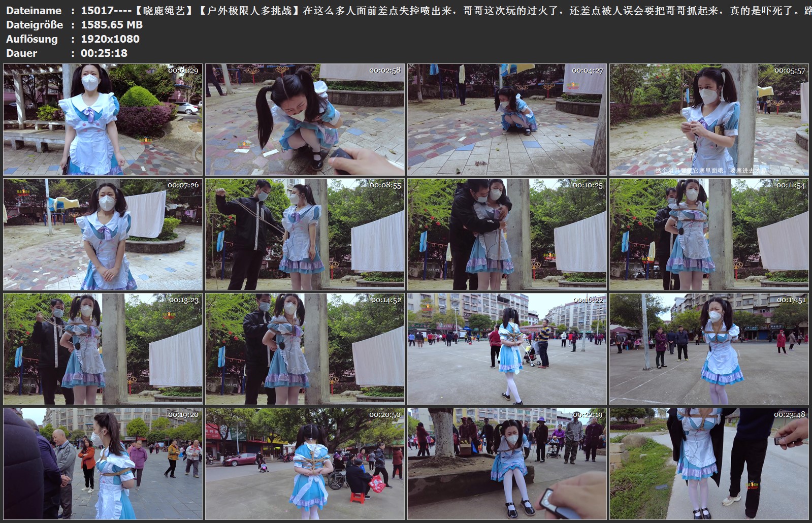Click the last thumbnail at 00:23:48

[709, 464]
